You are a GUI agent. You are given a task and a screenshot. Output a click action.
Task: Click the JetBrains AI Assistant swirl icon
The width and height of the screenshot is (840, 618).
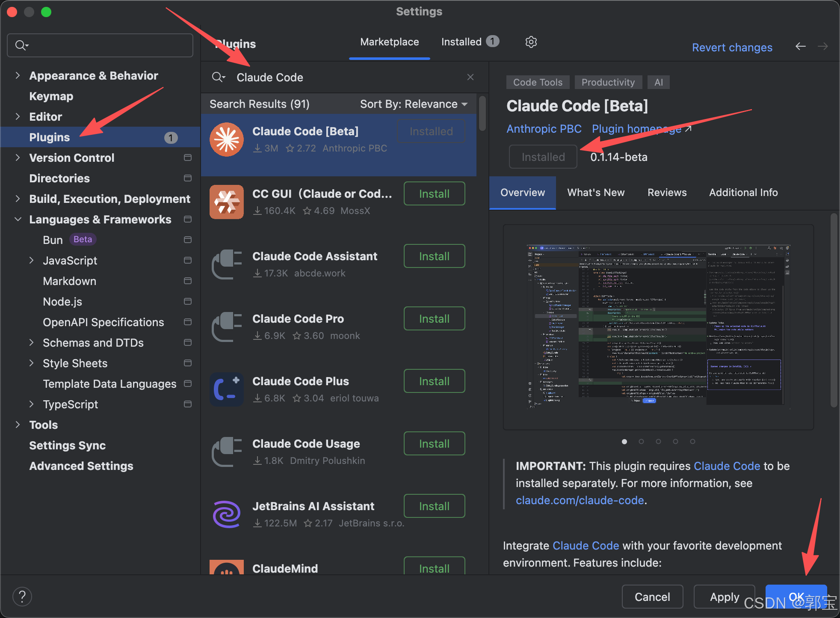click(x=227, y=514)
